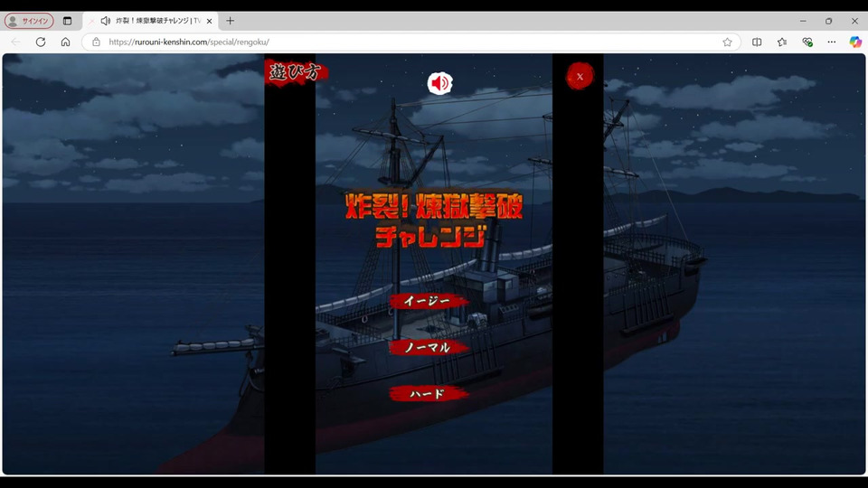Screen dimensions: 868x488
Task: Mute the tab via its speaker icon
Action: pyautogui.click(x=106, y=21)
